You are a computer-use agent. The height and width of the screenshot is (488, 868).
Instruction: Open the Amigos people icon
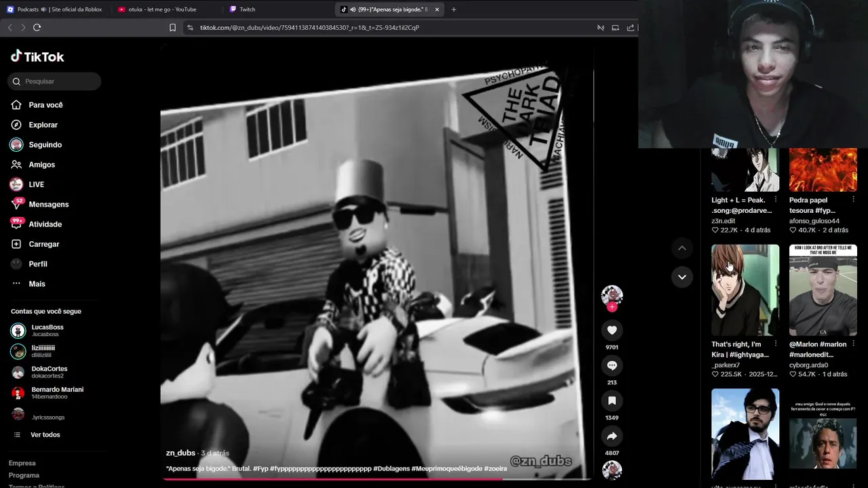tap(16, 165)
